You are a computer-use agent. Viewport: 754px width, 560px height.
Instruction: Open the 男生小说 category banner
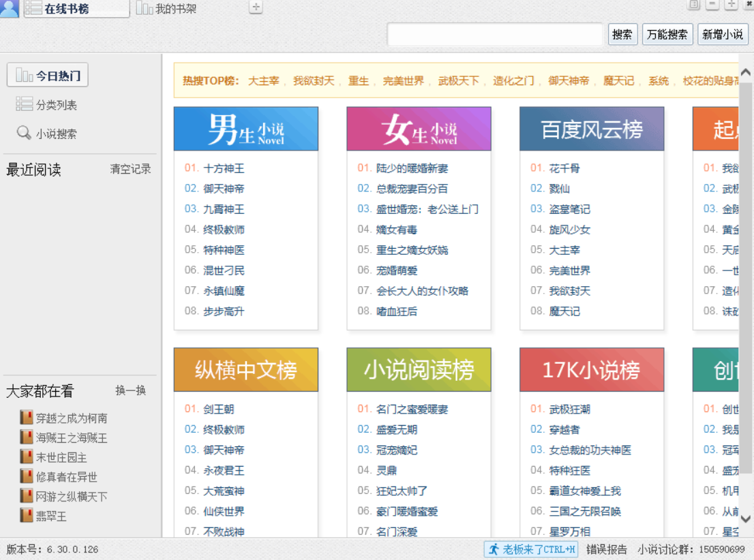pyautogui.click(x=246, y=129)
